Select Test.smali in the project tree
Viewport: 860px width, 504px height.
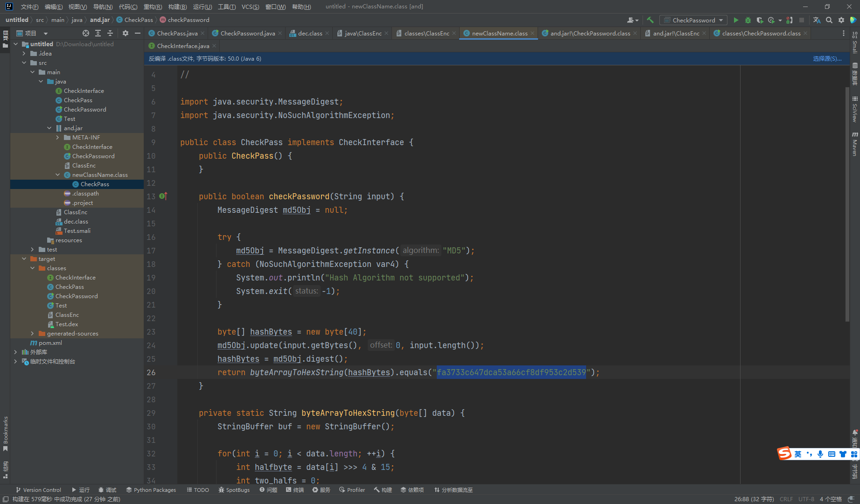coord(77,231)
